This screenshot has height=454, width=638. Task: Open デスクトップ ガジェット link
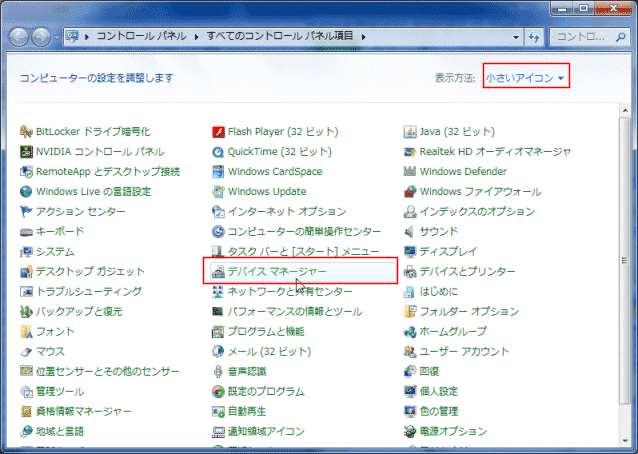coord(90,272)
